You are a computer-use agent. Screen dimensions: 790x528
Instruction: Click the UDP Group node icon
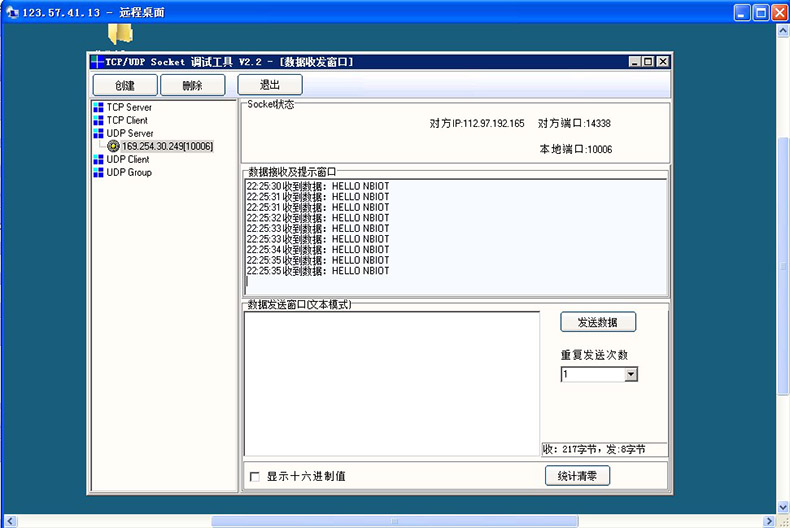[x=98, y=172]
